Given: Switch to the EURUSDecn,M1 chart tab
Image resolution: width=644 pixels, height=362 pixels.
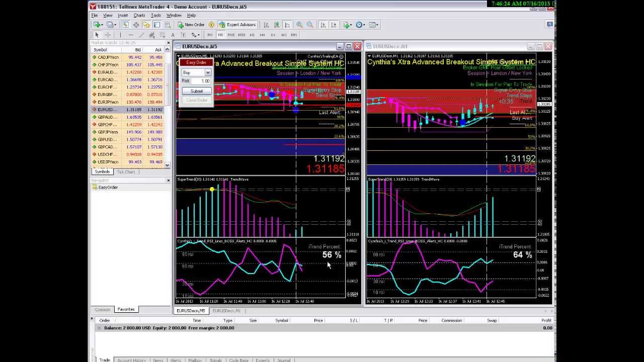Looking at the screenshot, I should tap(226, 311).
